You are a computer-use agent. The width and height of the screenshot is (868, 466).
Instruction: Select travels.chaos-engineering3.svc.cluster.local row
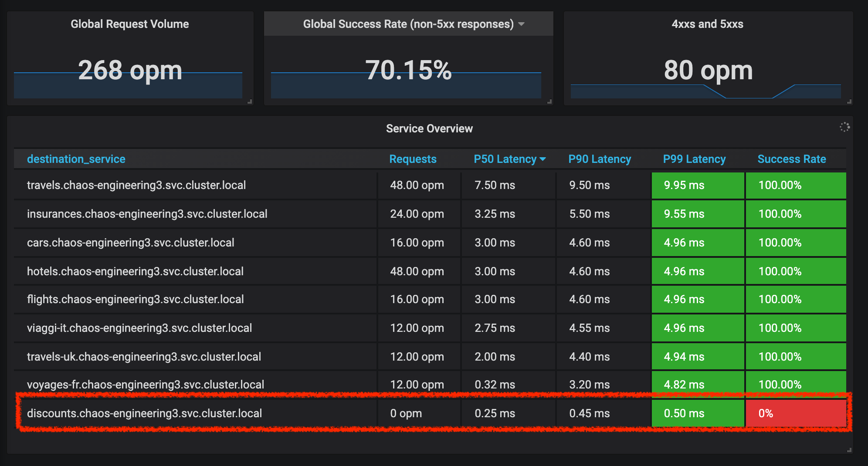pyautogui.click(x=430, y=186)
